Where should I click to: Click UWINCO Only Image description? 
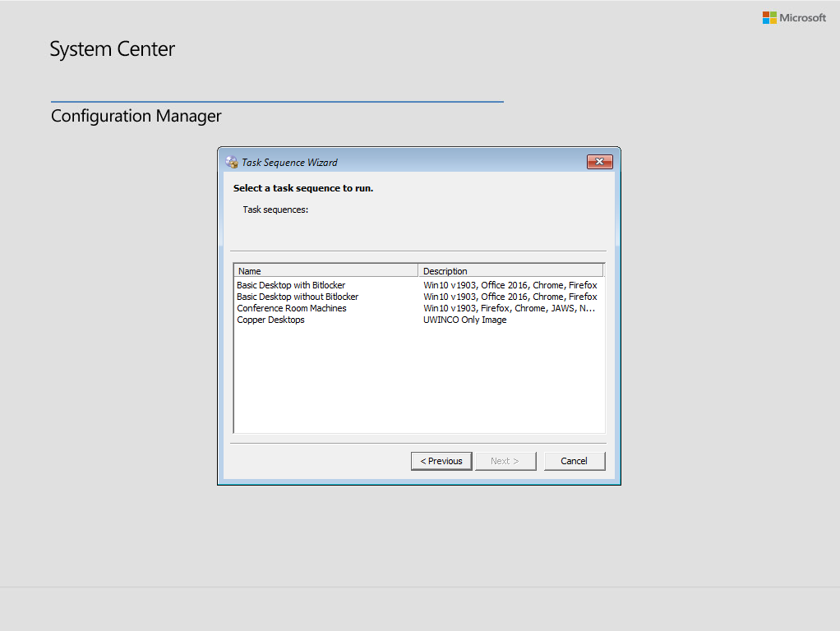[464, 320]
